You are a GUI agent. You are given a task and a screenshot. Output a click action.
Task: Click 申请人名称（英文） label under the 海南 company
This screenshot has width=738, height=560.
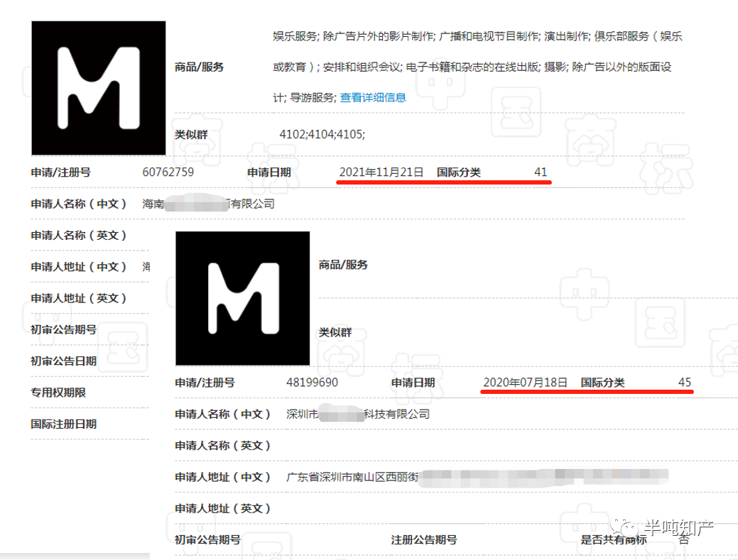tap(79, 235)
